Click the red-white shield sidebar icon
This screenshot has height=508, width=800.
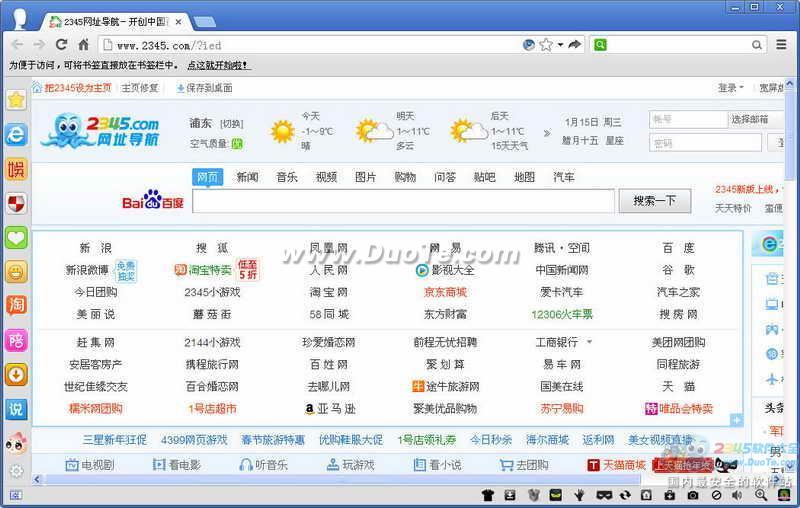pos(16,203)
